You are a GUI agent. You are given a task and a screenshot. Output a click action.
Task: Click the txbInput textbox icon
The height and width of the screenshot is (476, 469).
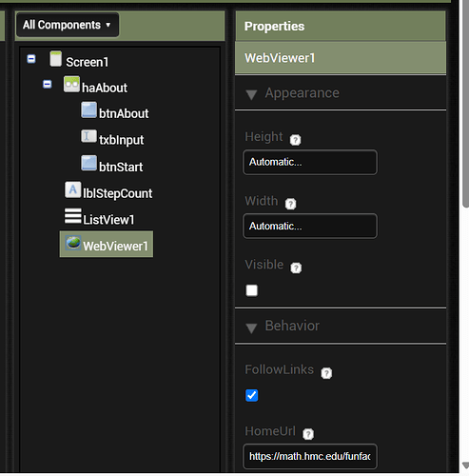tap(88, 136)
